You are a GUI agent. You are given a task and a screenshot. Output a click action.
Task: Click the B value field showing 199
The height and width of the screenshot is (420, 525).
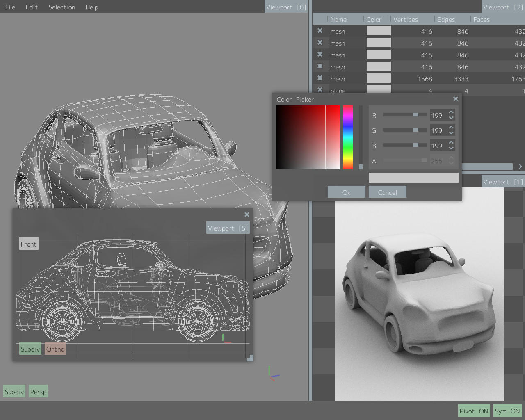[438, 146]
